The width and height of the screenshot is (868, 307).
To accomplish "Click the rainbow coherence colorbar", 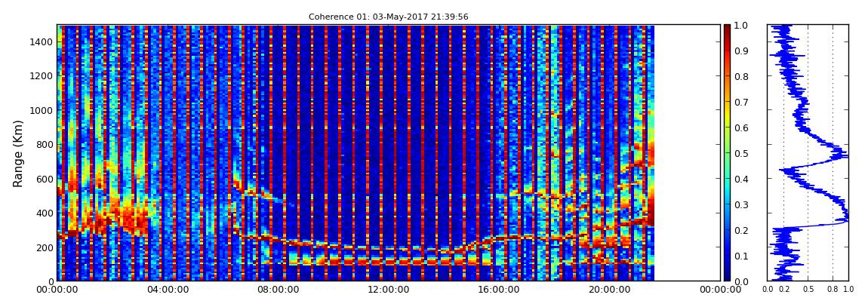I will tap(727, 152).
